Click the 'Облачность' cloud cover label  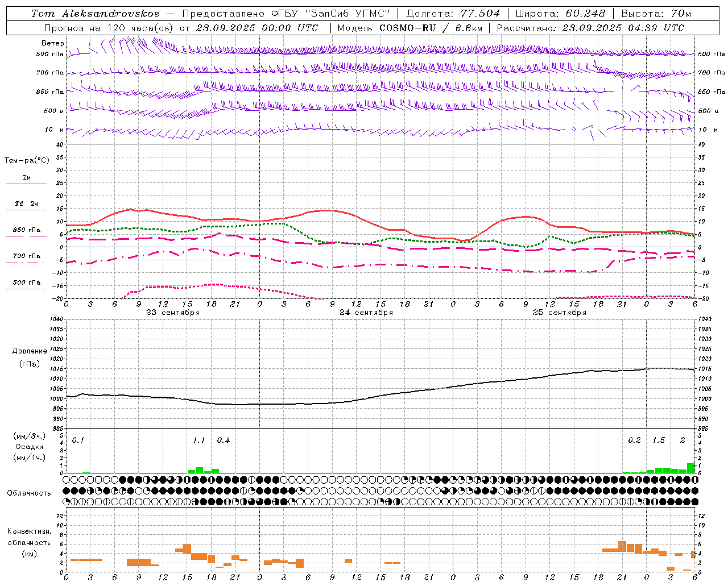pyautogui.click(x=29, y=493)
